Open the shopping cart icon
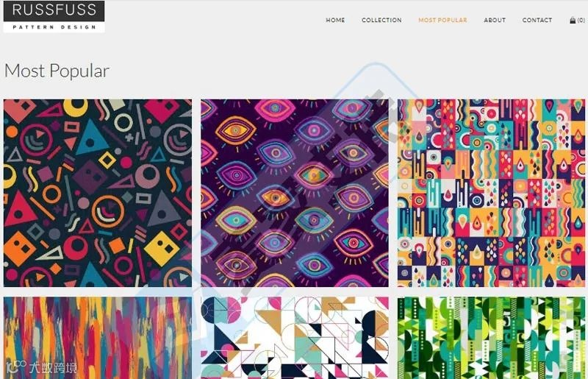This screenshot has height=379, width=588. 573,21
